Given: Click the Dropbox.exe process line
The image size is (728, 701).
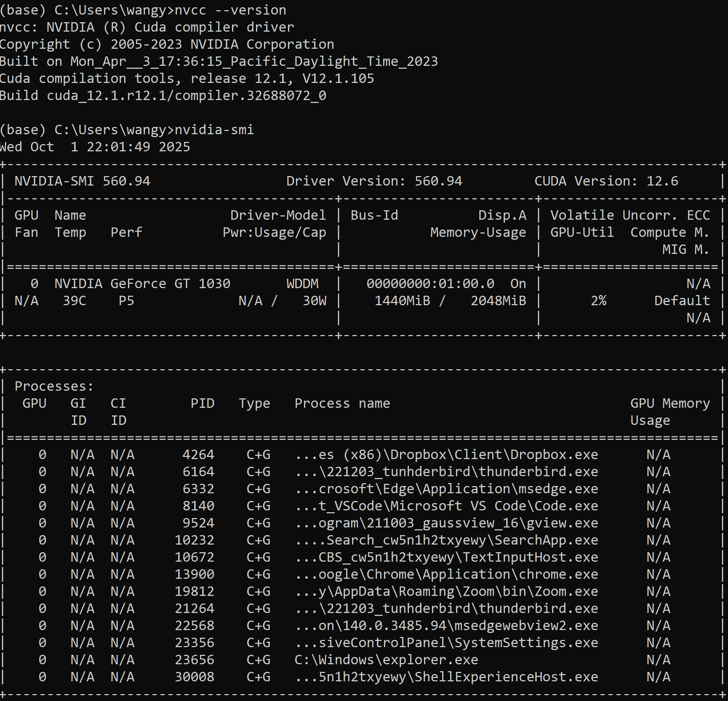Looking at the screenshot, I should coord(447,455).
